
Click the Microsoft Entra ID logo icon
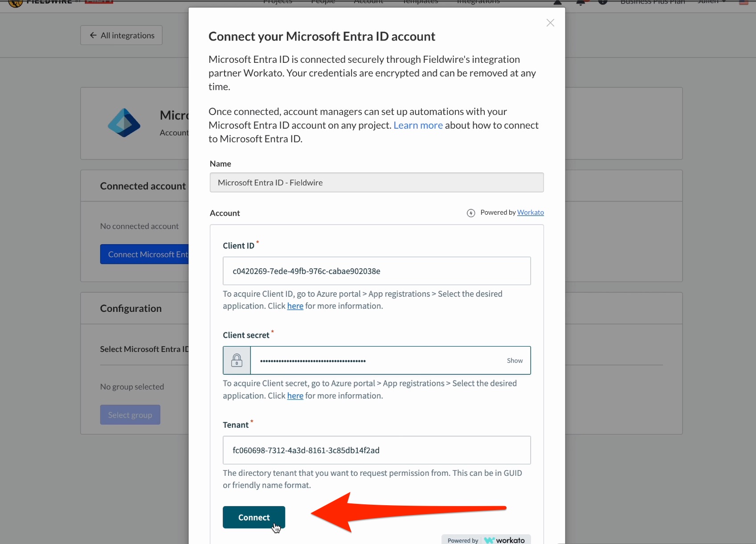click(x=124, y=123)
